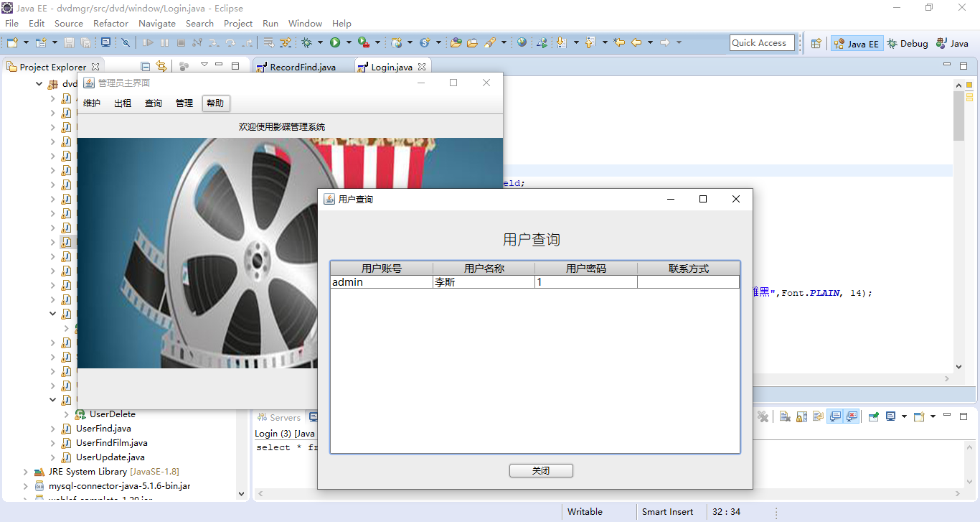This screenshot has width=980, height=522.
Task: Click the editor vertical scrollbar thumb
Action: coord(959,116)
